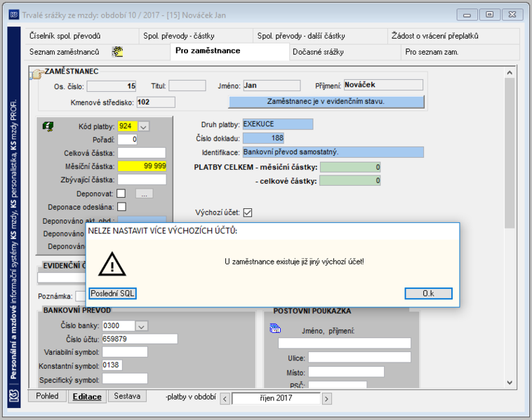This screenshot has height=420, width=532.
Task: Click the Jméno, příjmení postal input field
Action: tap(345, 343)
